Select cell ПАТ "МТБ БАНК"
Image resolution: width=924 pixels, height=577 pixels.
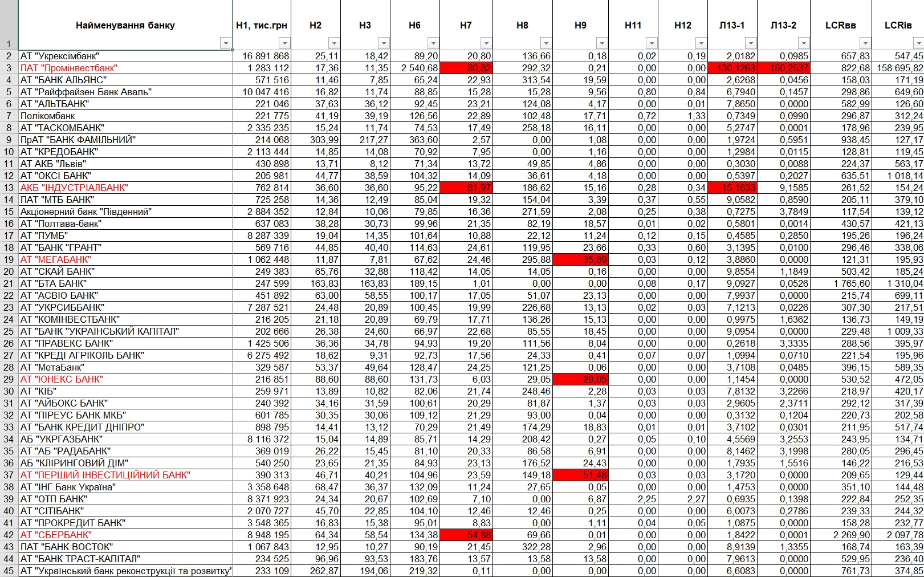point(125,200)
